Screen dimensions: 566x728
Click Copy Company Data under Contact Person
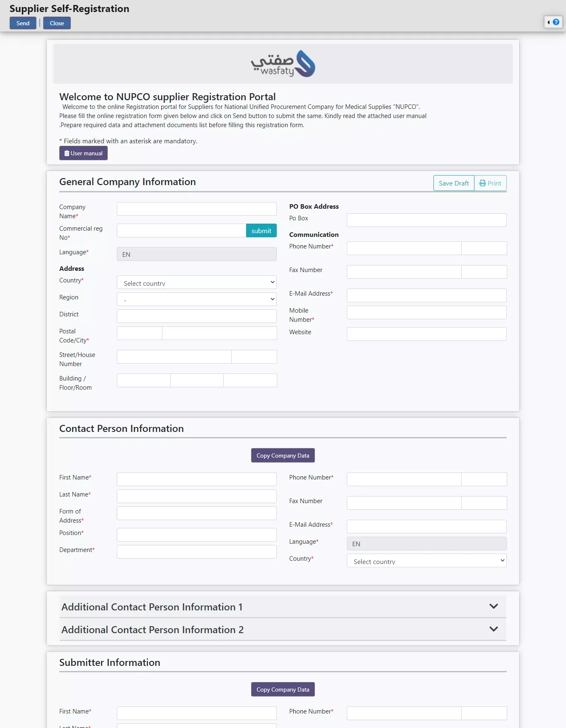(x=283, y=456)
